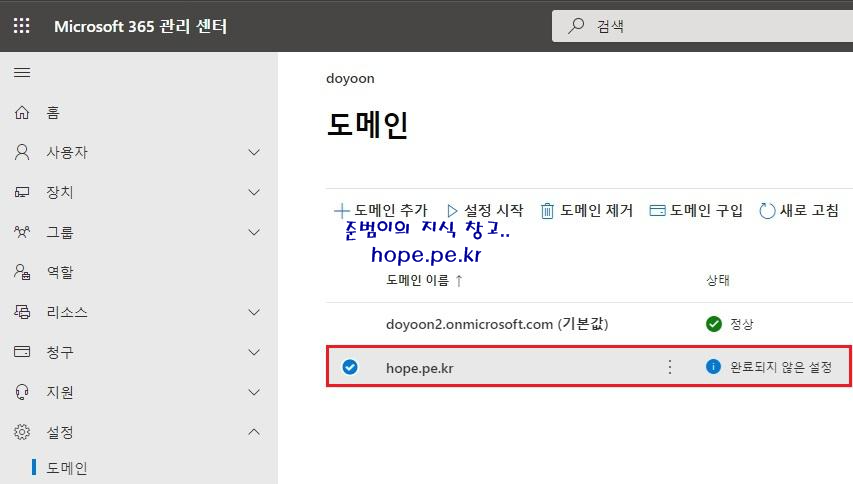Expand the 장치 chevron
Image resolution: width=853 pixels, height=484 pixels.
point(254,193)
